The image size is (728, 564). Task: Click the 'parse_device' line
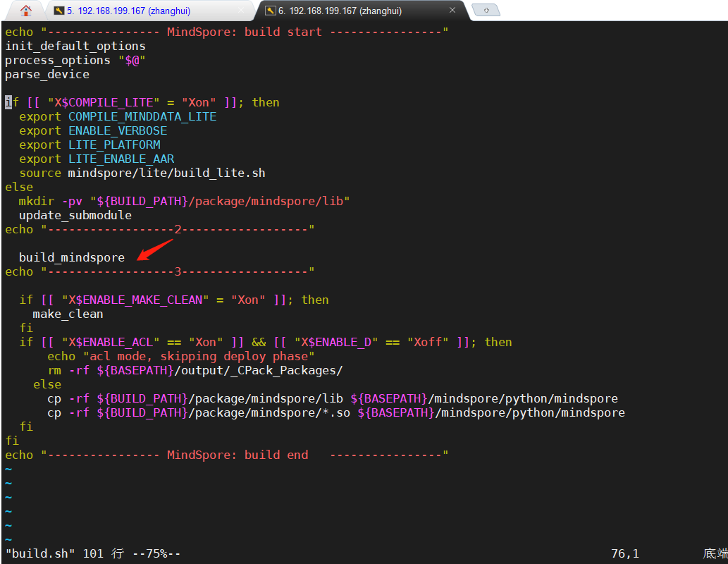[x=47, y=74]
